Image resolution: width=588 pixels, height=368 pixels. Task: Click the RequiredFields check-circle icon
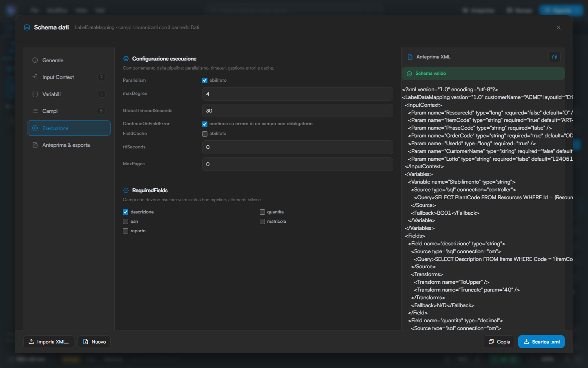click(126, 191)
